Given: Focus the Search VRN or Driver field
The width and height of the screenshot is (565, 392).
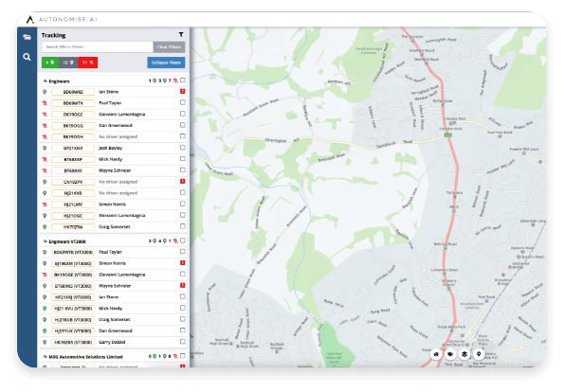Looking at the screenshot, I should click(98, 47).
